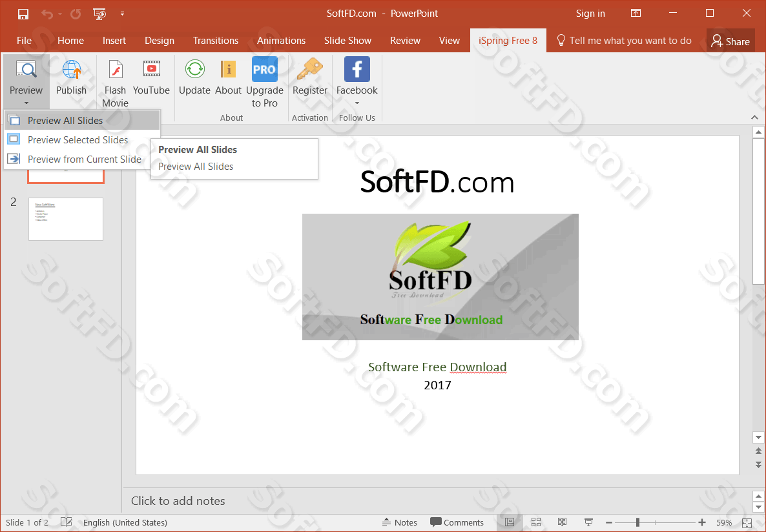Go to Previous Slide using double-up arrow
Screen dimensions: 766x532
[x=758, y=451]
